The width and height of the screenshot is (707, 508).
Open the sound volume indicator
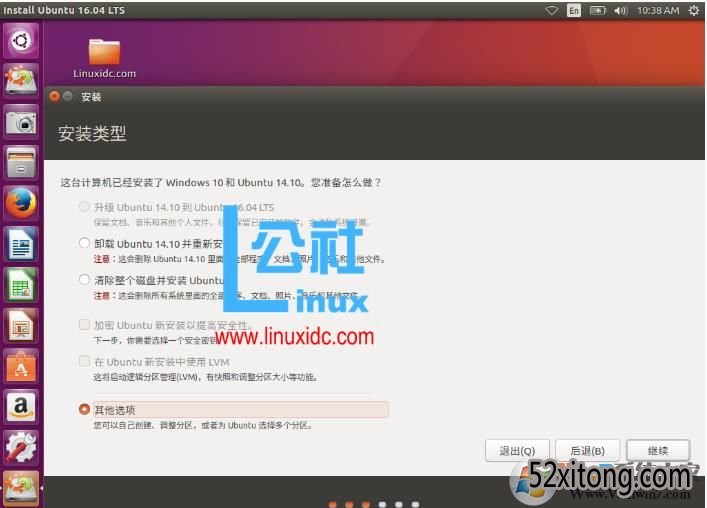[620, 10]
